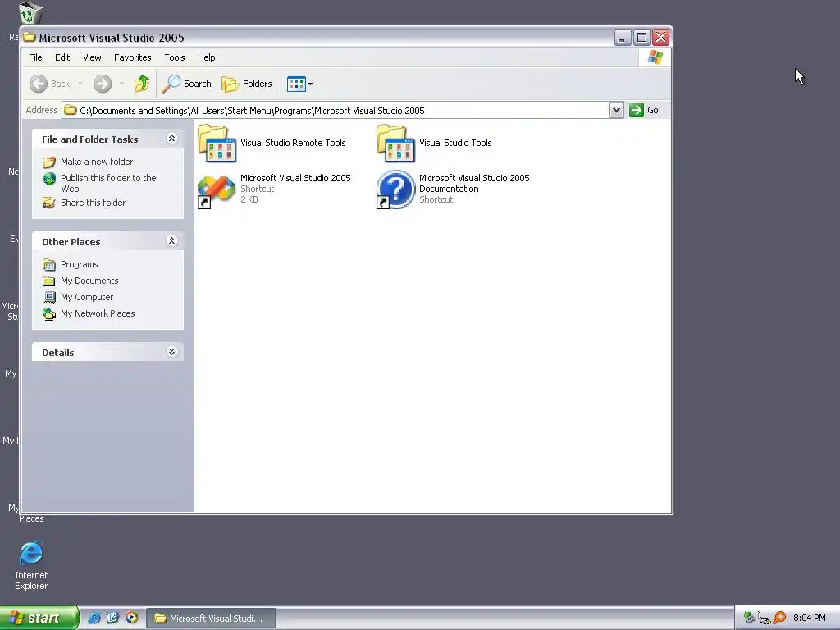This screenshot has height=630, width=840.
Task: Go up one folder level
Action: pyautogui.click(x=142, y=84)
